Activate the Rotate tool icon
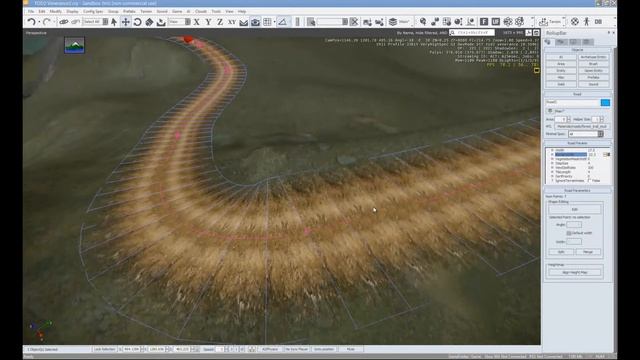This screenshot has width=640, height=360. 138,22
